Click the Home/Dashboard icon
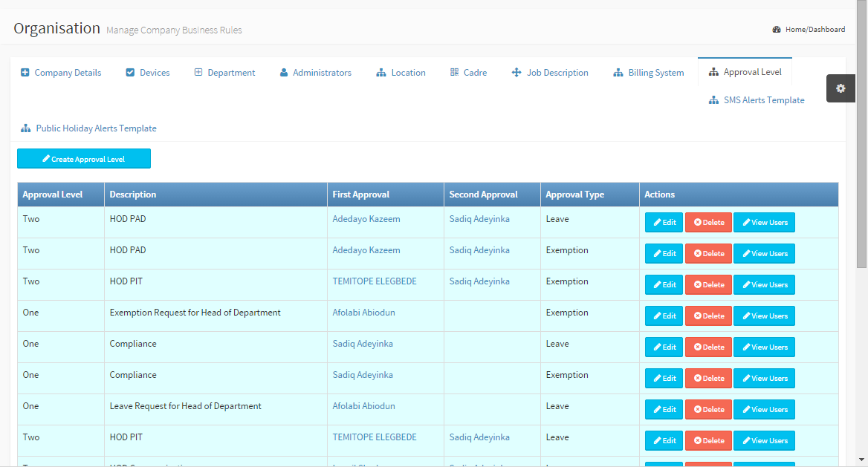This screenshot has height=467, width=868. click(x=777, y=30)
